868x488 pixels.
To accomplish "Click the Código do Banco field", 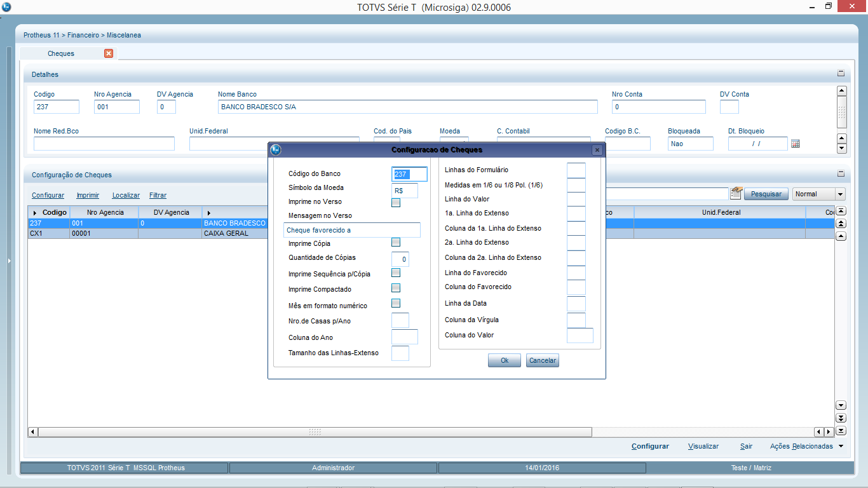I will (409, 174).
